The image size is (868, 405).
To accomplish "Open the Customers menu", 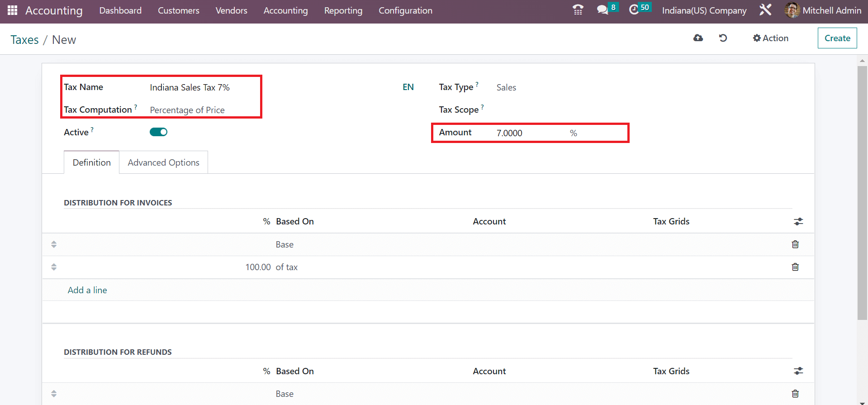I will click(179, 10).
